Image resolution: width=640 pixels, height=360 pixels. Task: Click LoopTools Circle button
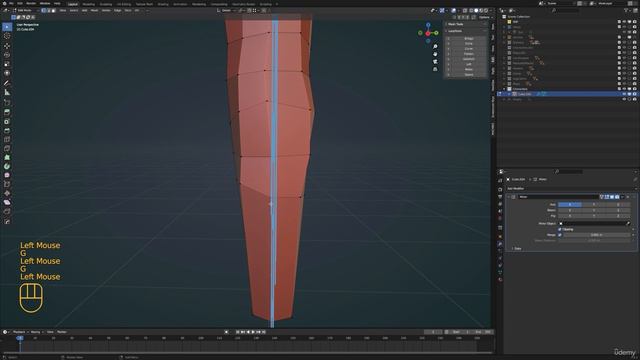pyautogui.click(x=469, y=44)
